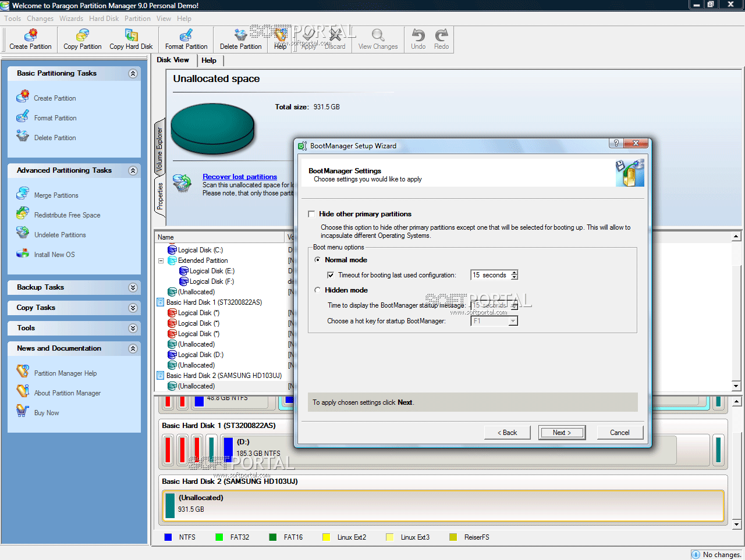Switch to the Disk View tab
745x560 pixels.
pos(173,60)
